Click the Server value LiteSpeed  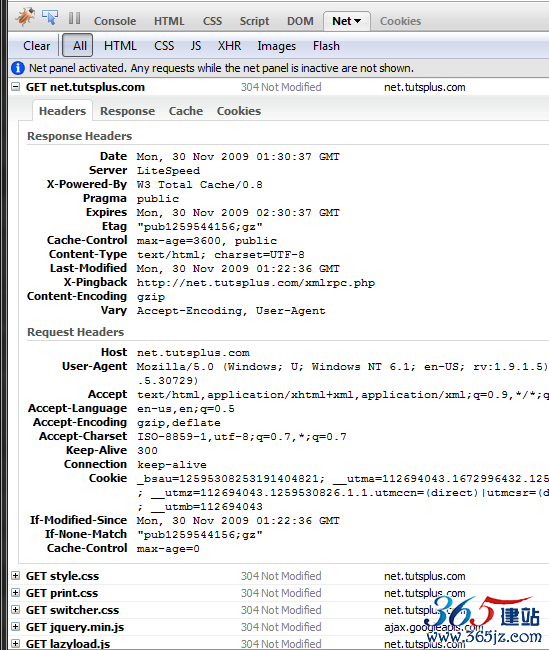168,170
